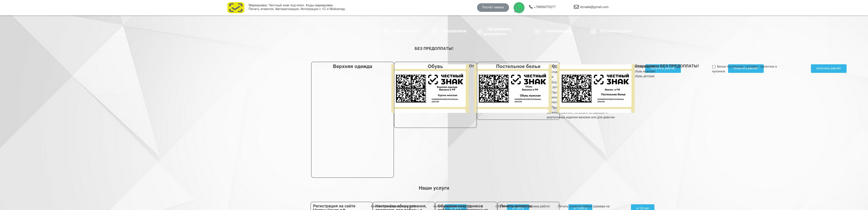Click the phone handset icon
868x210 pixels.
coord(531,7)
